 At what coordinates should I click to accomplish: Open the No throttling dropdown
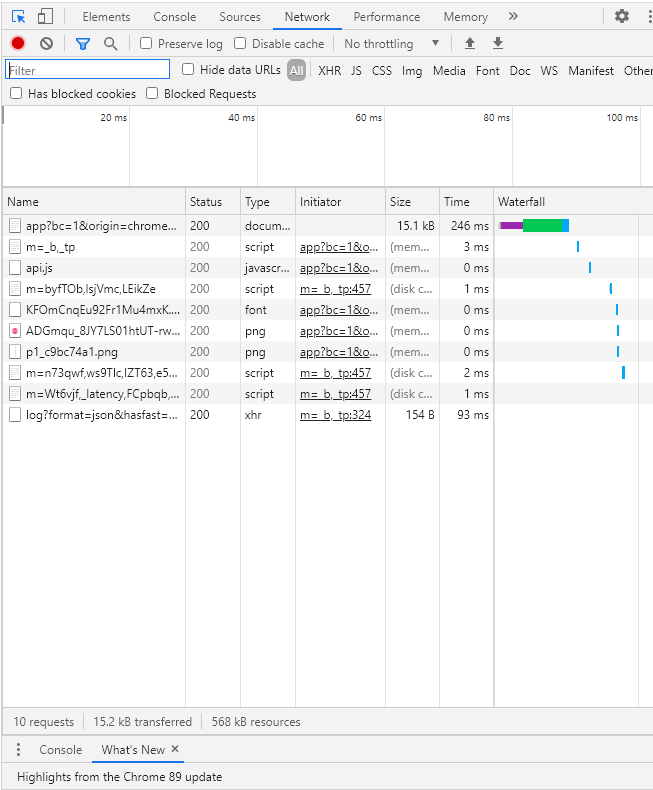(391, 44)
